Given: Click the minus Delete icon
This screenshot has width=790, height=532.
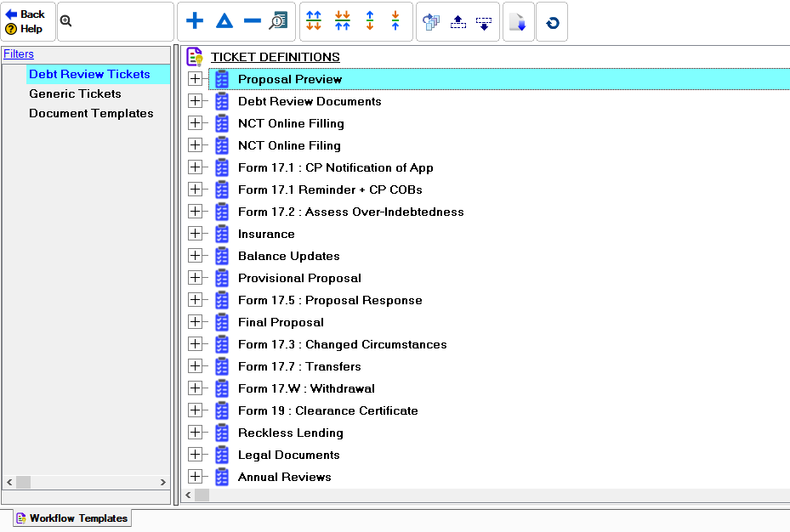Looking at the screenshot, I should click(x=252, y=20).
